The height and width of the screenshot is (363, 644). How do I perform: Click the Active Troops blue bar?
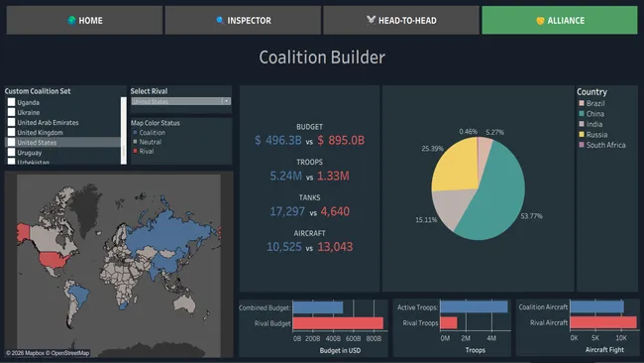pos(474,306)
